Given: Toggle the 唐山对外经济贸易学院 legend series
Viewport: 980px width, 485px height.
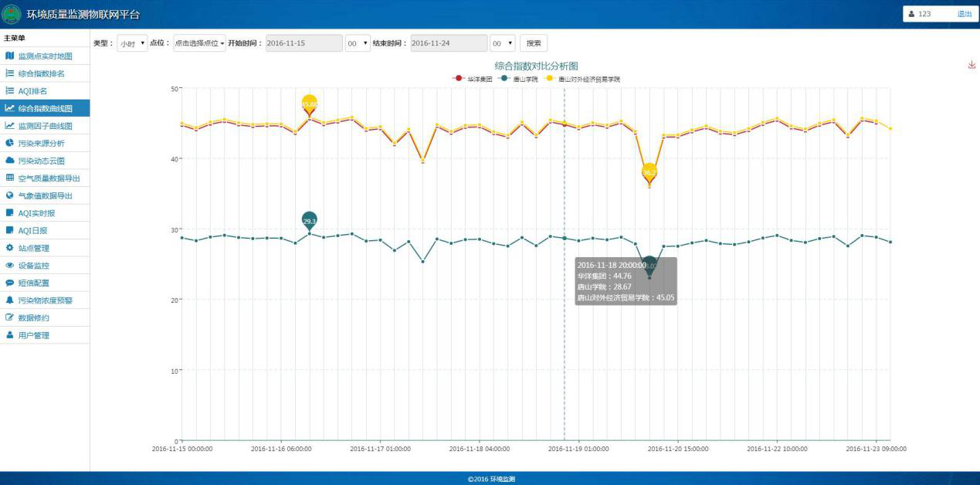Looking at the screenshot, I should pyautogui.click(x=581, y=79).
